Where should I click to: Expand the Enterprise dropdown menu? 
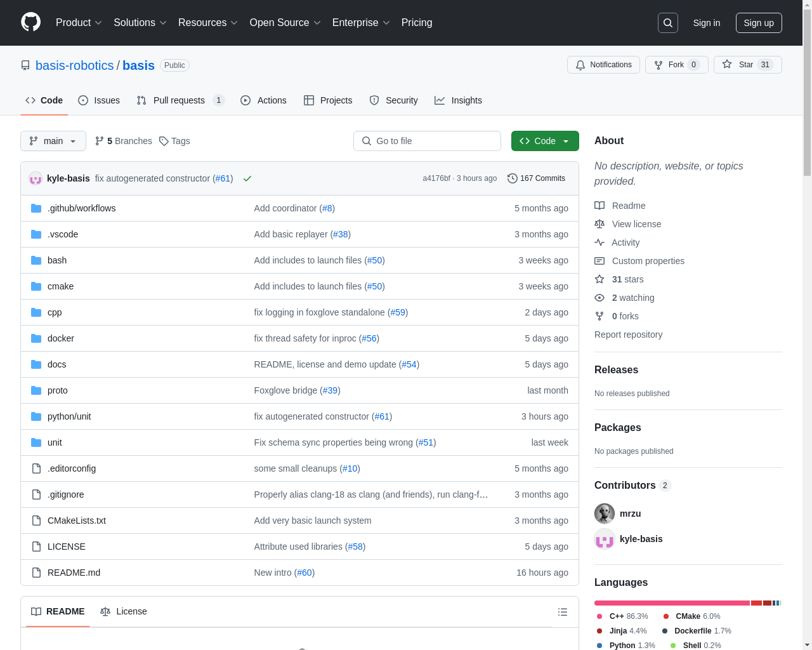pyautogui.click(x=362, y=22)
